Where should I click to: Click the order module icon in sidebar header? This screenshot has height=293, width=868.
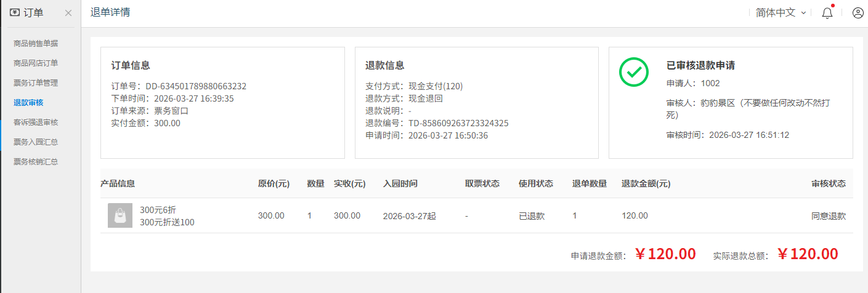[15, 12]
